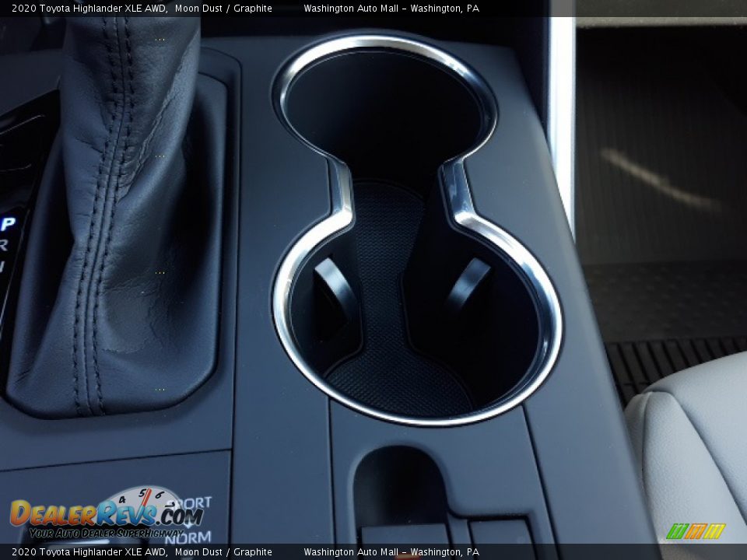The width and height of the screenshot is (747, 560).
Task: Click the top caption '2020 Toyota Highlander XLE AWD'
Action: [88, 9]
